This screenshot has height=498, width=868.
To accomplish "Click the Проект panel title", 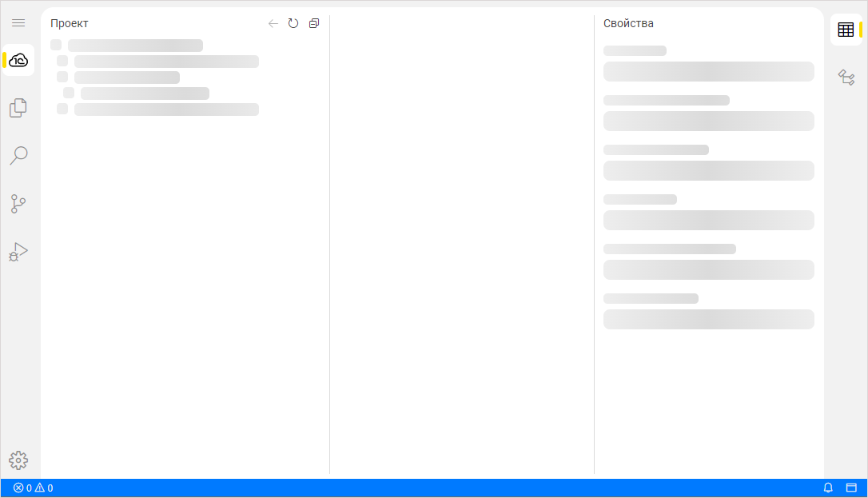I will [x=70, y=24].
